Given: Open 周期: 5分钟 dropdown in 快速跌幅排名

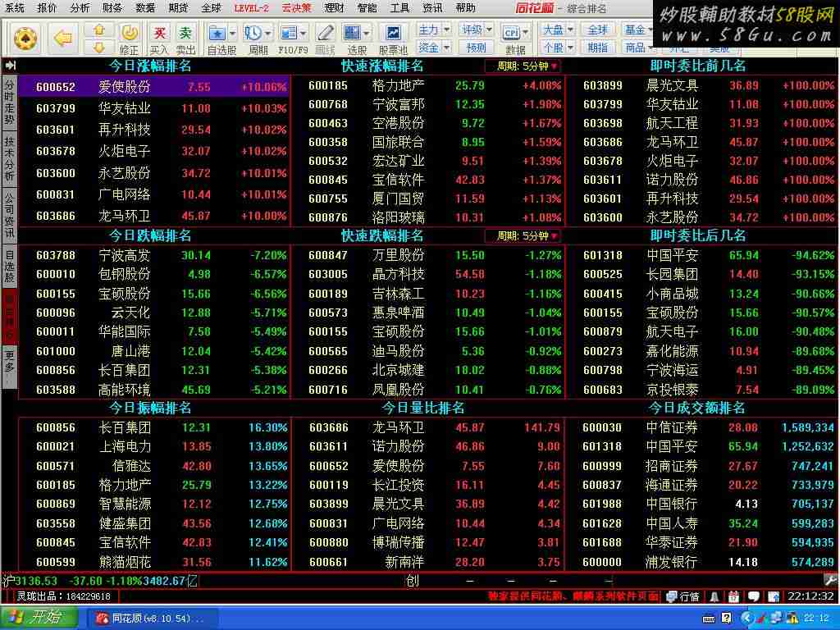Looking at the screenshot, I should tap(523, 235).
